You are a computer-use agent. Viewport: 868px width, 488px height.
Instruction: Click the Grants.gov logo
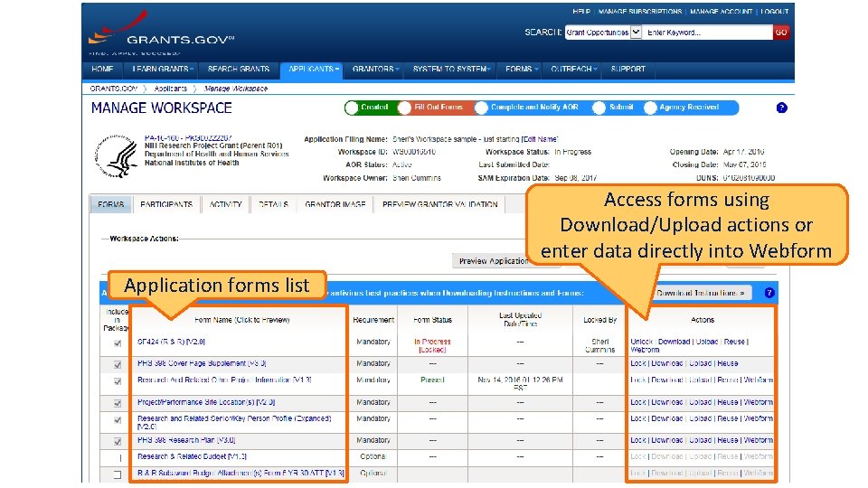pos(161,33)
